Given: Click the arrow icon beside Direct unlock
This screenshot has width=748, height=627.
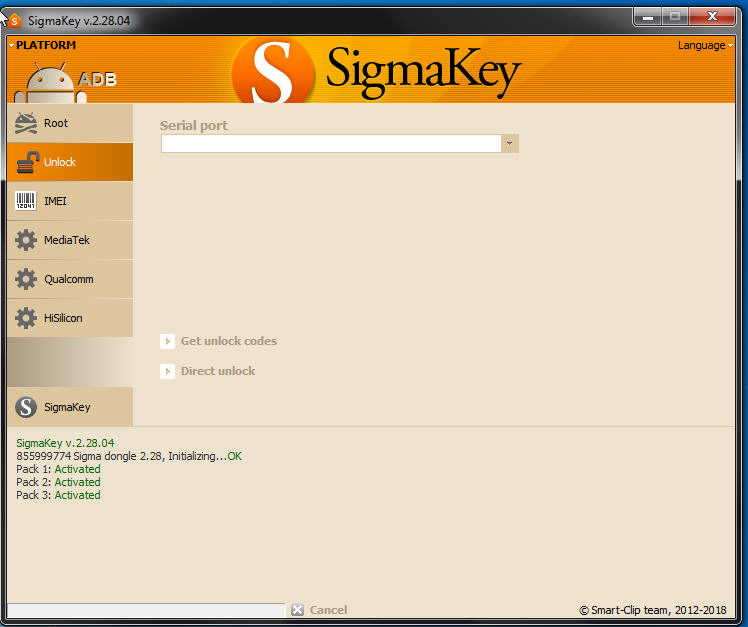Looking at the screenshot, I should [x=167, y=371].
